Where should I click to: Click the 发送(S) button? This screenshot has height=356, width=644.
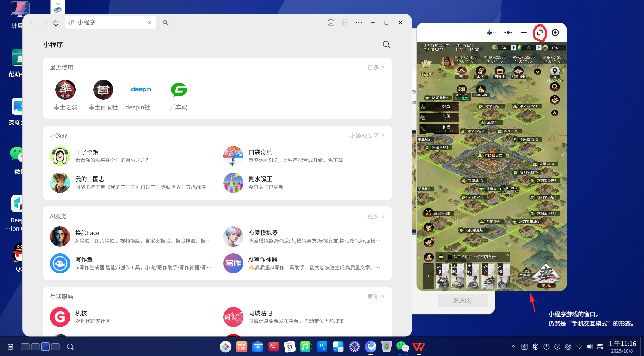462,300
